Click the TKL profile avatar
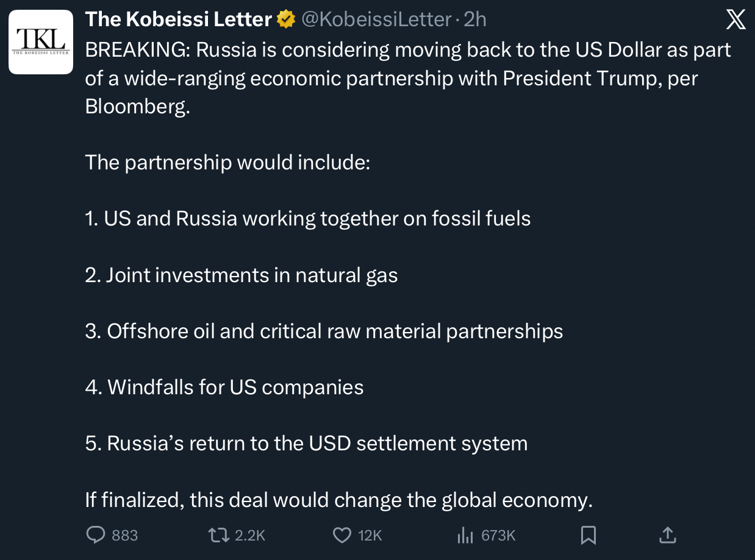Viewport: 755px width, 560px height. [x=41, y=42]
